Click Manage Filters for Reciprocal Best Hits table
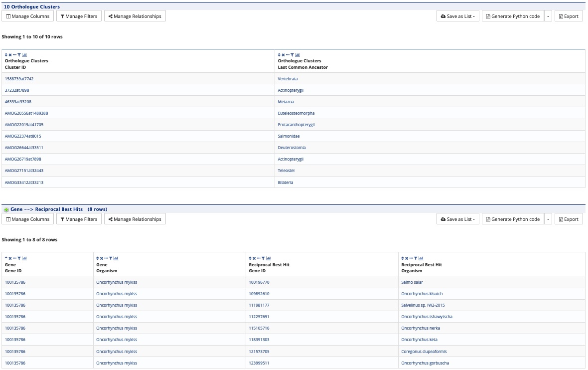 pos(79,219)
